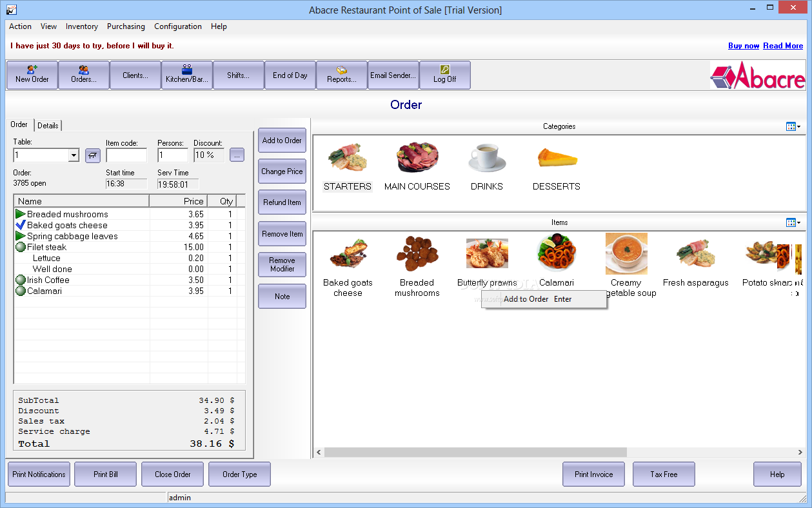Open Items view options dropdown
Viewport: 812px width, 508px height.
[793, 222]
